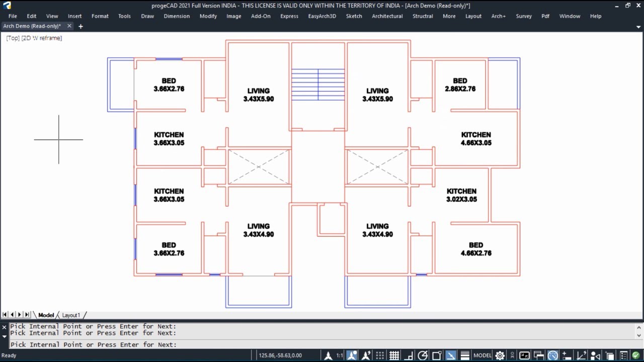Open settings gear in status bar

tap(500, 355)
